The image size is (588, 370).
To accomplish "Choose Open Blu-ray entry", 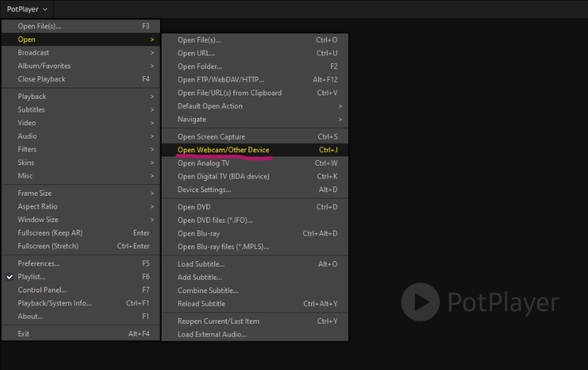I will pyautogui.click(x=199, y=233).
